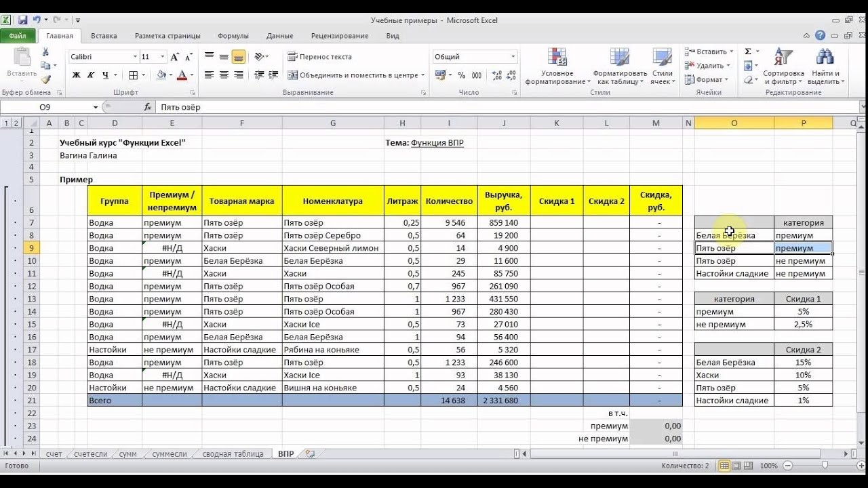The width and height of the screenshot is (868, 488).
Task: Click Clear eraser icon in Editing group
Action: click(x=748, y=80)
